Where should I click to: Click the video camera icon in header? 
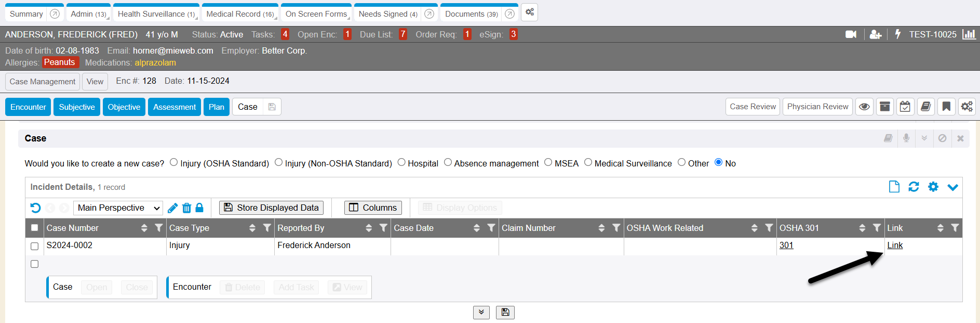[851, 34]
